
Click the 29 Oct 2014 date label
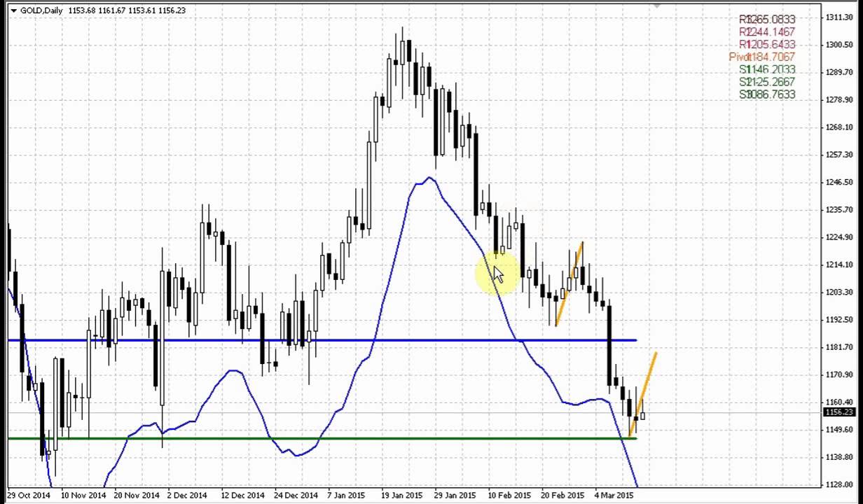[x=29, y=496]
